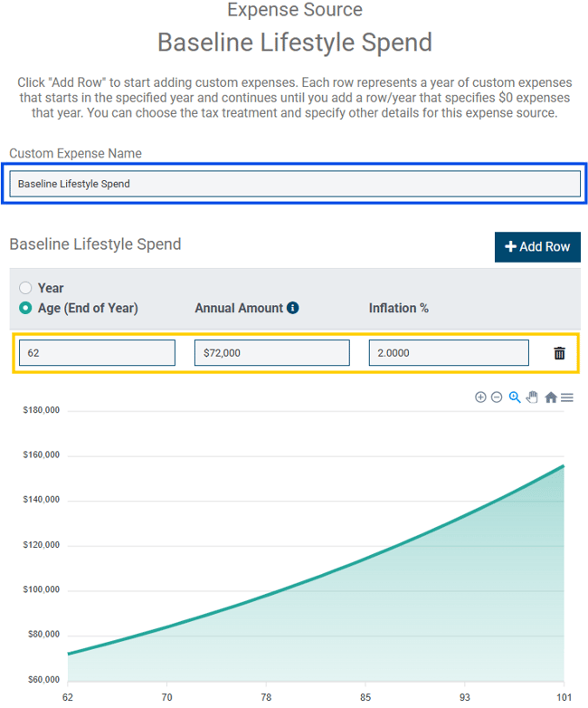Click the chart zoom out icon
The height and width of the screenshot is (708, 588).
pos(497,397)
